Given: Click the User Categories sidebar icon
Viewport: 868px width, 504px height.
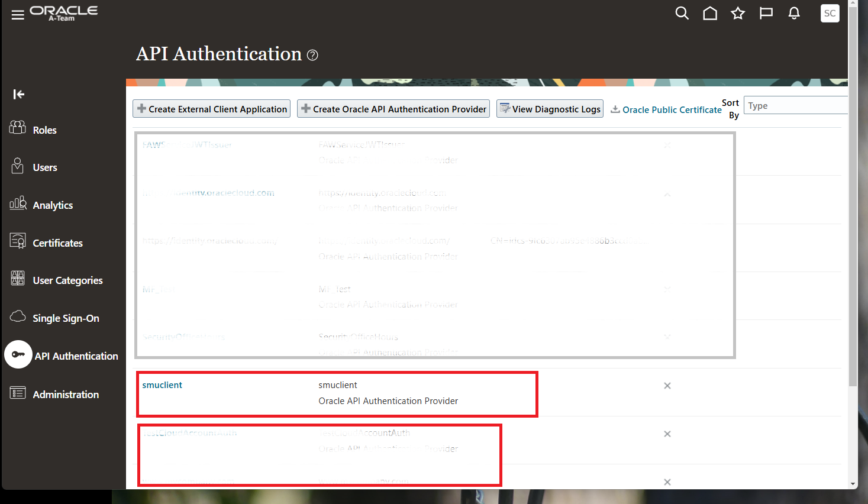Looking at the screenshot, I should point(18,278).
